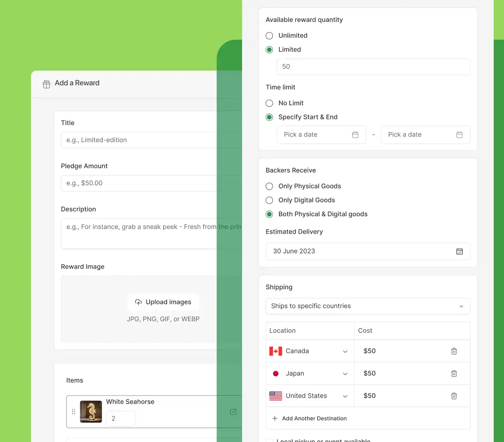This screenshot has width=504, height=442.
Task: Click calendar icon in end date picker
Action: tap(460, 135)
